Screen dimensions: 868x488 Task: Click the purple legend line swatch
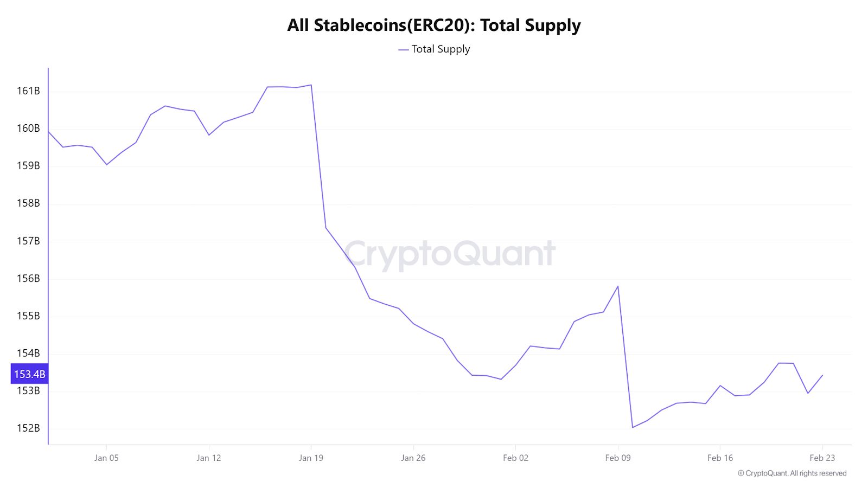point(403,50)
